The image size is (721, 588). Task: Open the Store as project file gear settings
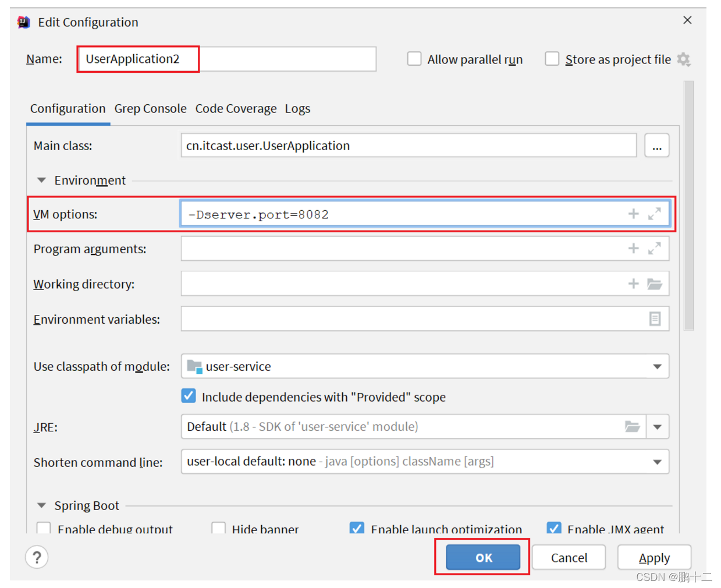684,59
